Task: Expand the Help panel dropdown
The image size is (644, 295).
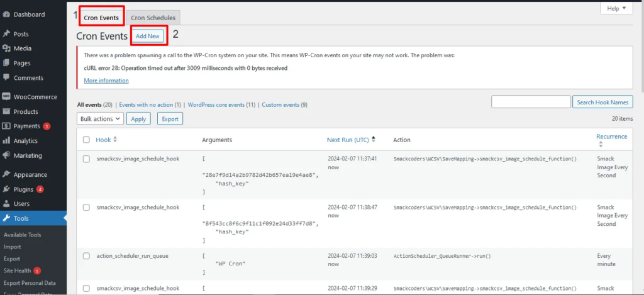Action: pos(616,8)
